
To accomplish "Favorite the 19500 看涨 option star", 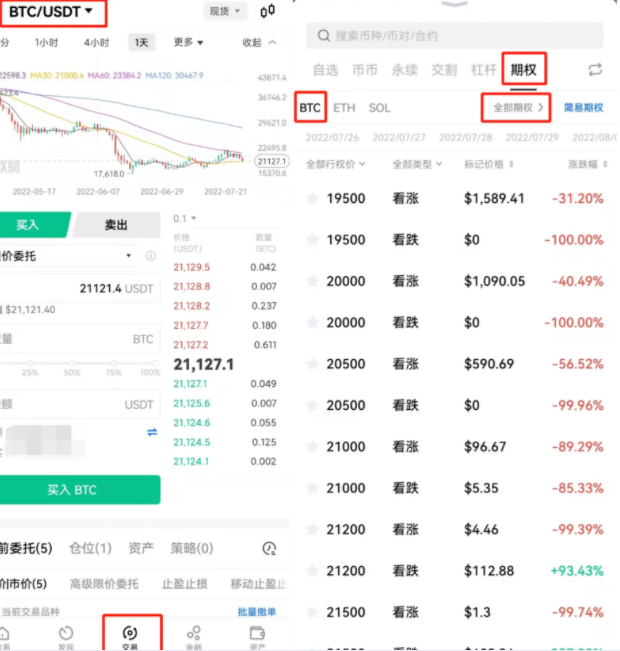I will tap(312, 198).
